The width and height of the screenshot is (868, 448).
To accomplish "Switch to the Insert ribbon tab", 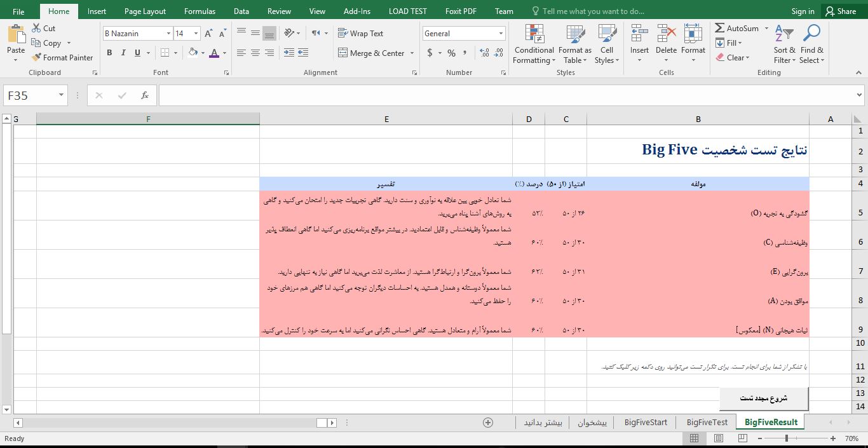I will pos(97,11).
